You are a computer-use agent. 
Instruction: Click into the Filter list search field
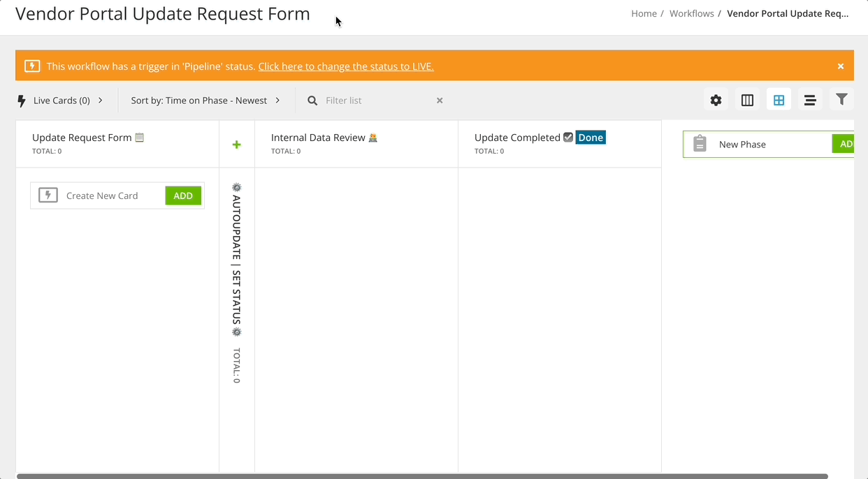tap(370, 100)
